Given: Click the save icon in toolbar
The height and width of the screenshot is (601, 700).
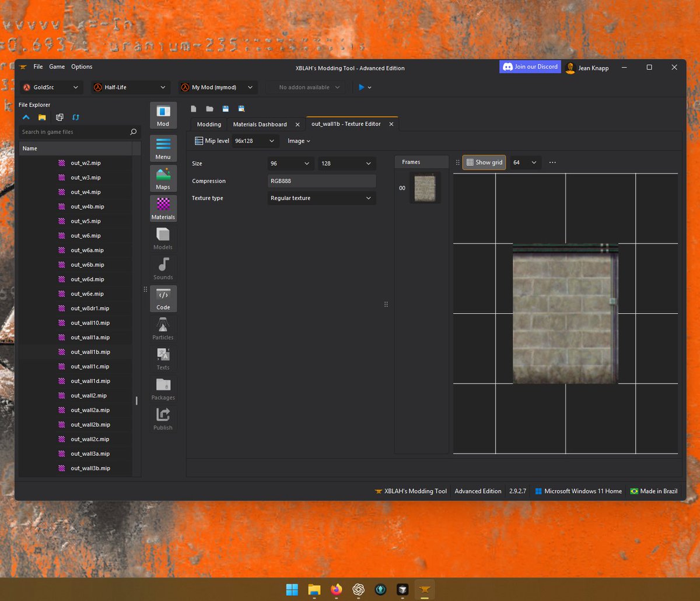Looking at the screenshot, I should [225, 108].
